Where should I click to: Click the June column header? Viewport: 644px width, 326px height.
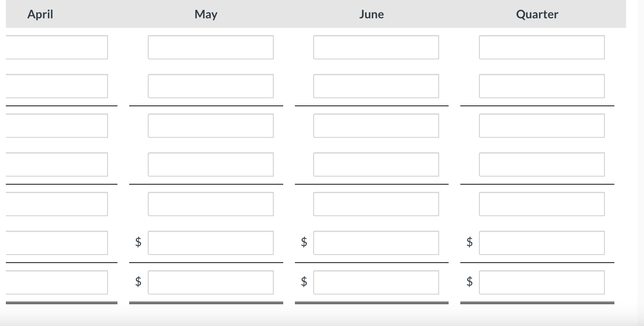(x=371, y=14)
